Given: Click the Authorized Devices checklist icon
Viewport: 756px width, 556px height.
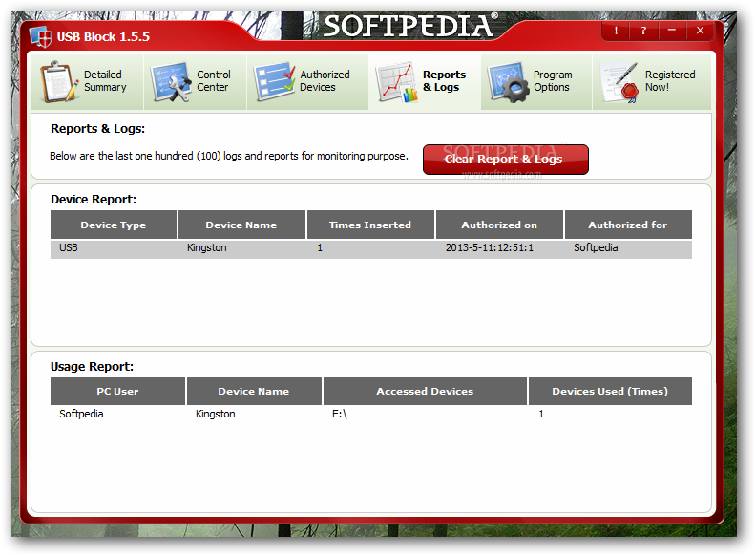Looking at the screenshot, I should [x=274, y=81].
